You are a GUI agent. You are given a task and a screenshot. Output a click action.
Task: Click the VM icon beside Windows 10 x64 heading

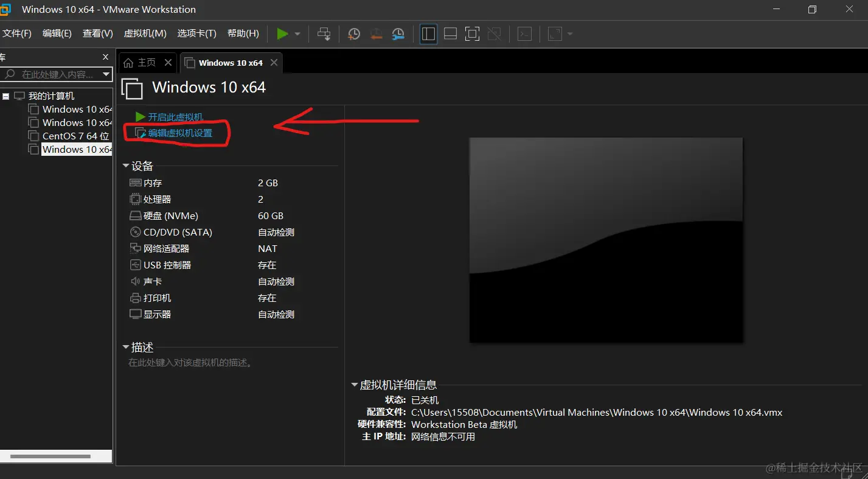pyautogui.click(x=133, y=88)
